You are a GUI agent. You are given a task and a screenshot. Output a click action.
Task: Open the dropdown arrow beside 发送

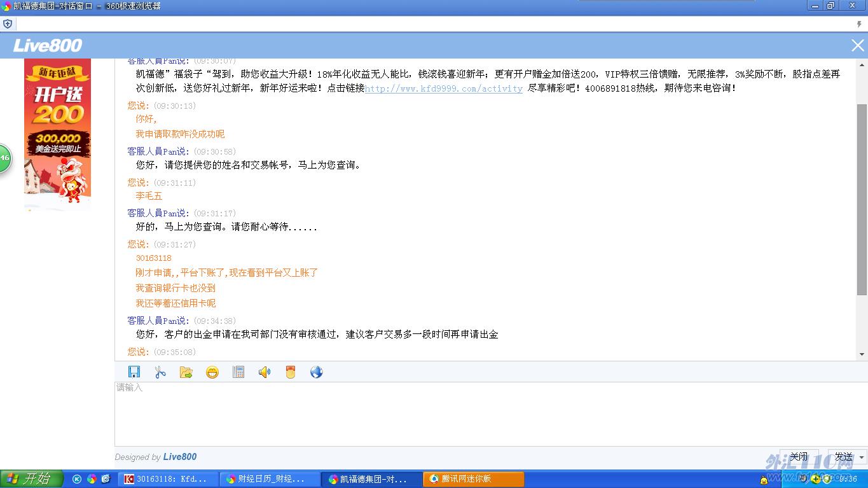coord(862,457)
